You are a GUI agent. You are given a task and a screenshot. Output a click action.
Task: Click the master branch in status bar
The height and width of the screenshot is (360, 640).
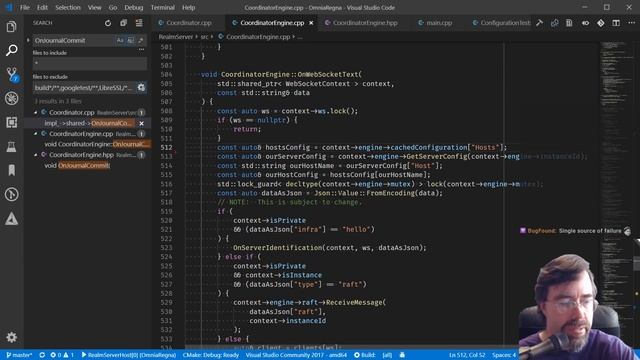coord(19,355)
